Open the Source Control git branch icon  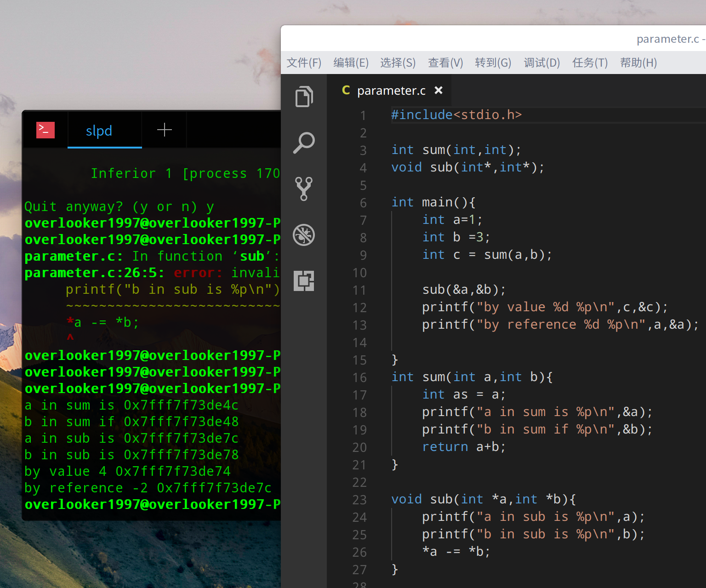pyautogui.click(x=304, y=188)
